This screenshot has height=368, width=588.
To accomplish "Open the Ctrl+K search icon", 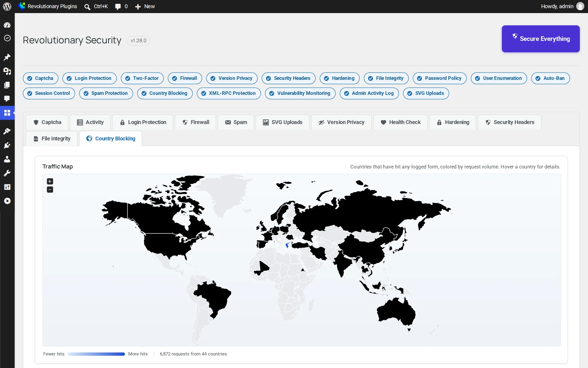I will 96,6.
